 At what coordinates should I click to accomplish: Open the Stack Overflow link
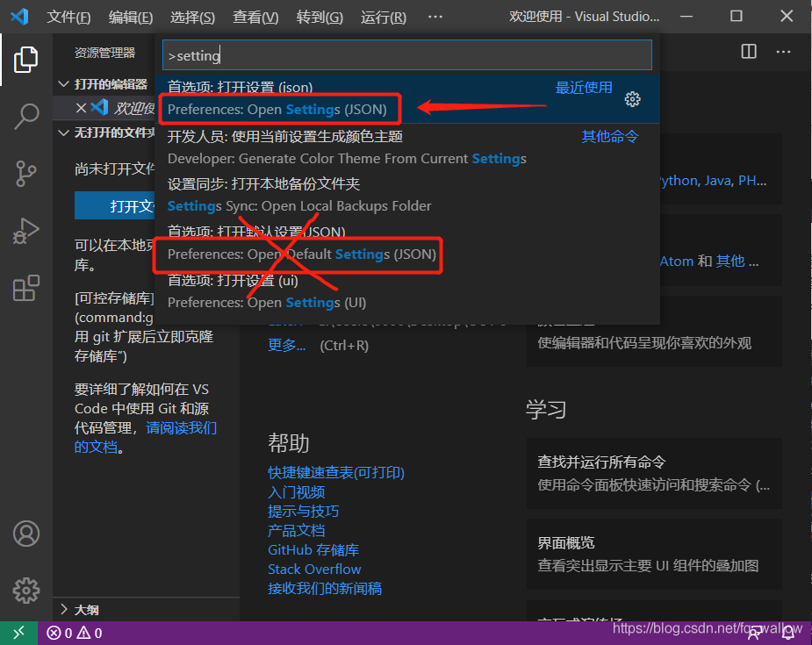tap(314, 569)
